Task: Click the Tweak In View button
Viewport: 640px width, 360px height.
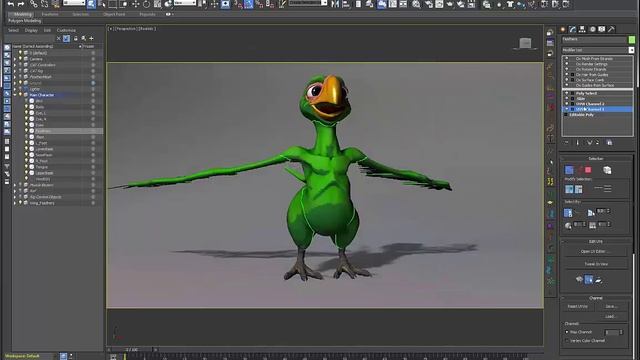Action: (x=596, y=264)
